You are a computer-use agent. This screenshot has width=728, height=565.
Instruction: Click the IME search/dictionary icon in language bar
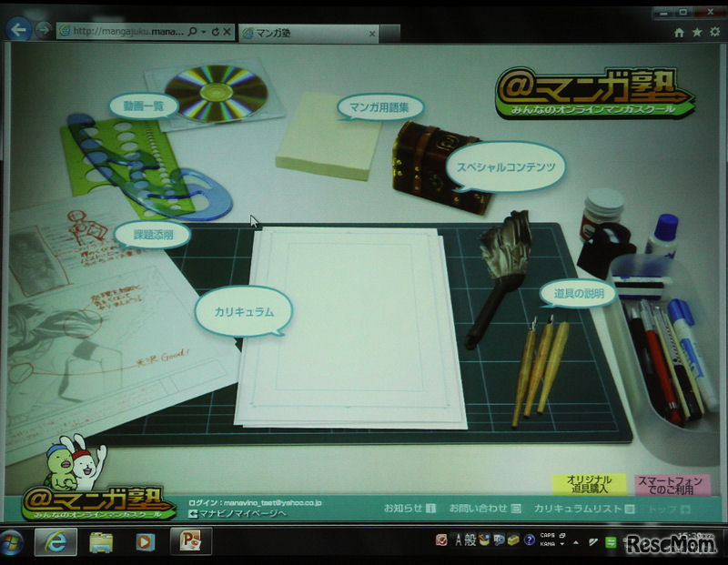tap(499, 540)
